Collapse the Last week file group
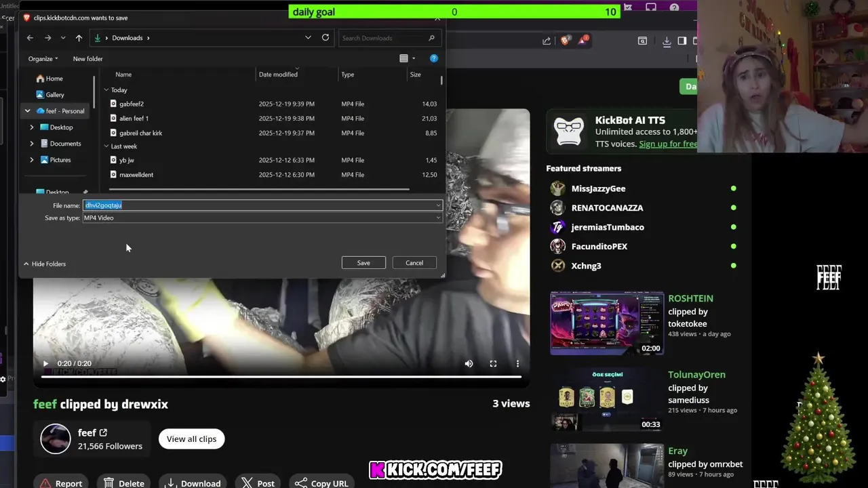This screenshot has width=868, height=488. pos(106,146)
